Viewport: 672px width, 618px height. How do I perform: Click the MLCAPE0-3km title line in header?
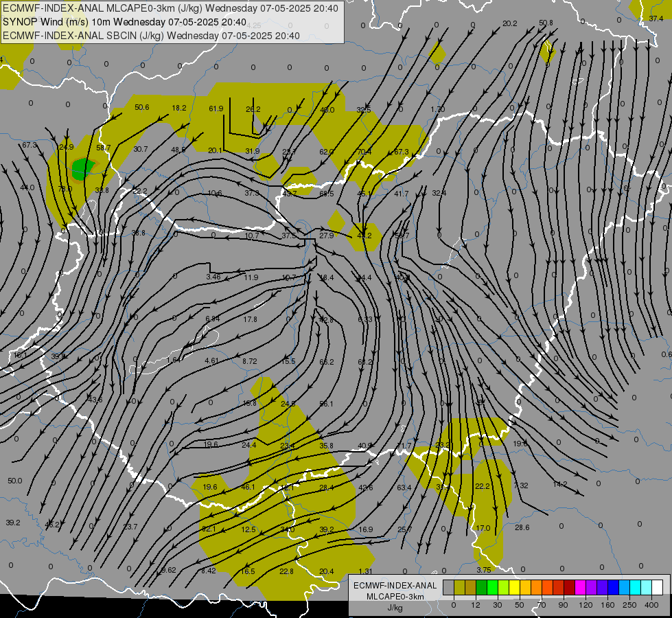170,8
